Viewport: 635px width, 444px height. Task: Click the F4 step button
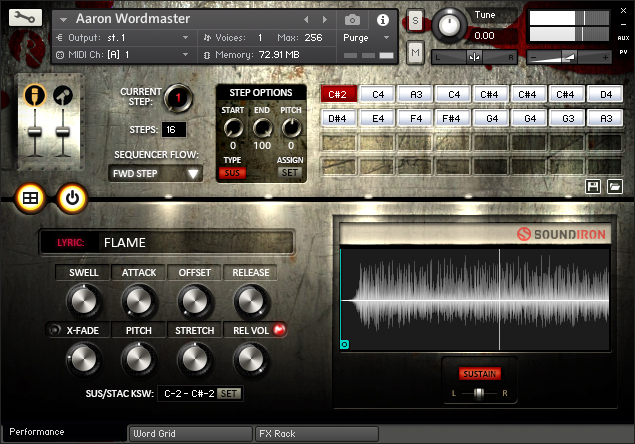point(416,119)
